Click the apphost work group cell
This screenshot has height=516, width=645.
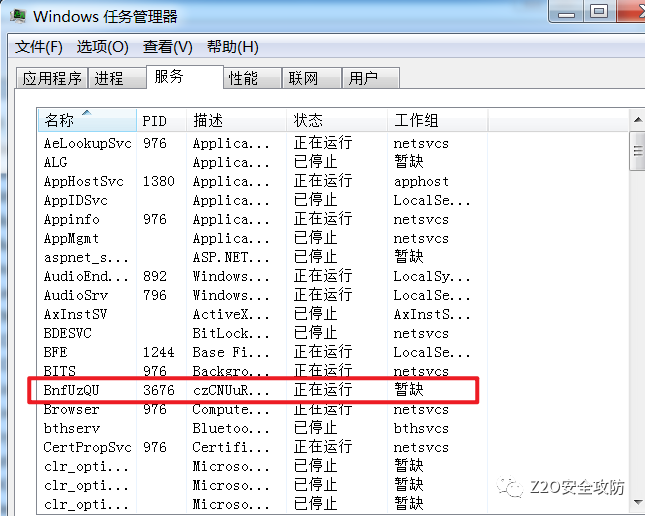tap(421, 182)
